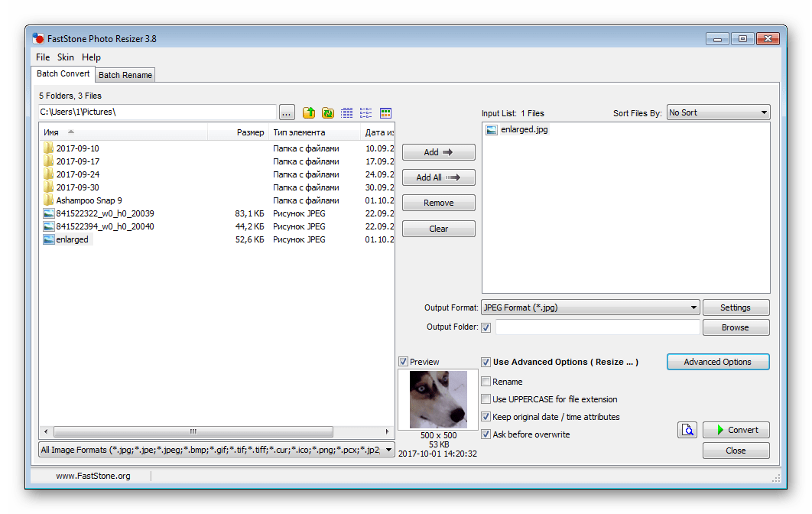Screen dimensions: 812x514
Task: Open the Skin menu
Action: pyautogui.click(x=65, y=57)
